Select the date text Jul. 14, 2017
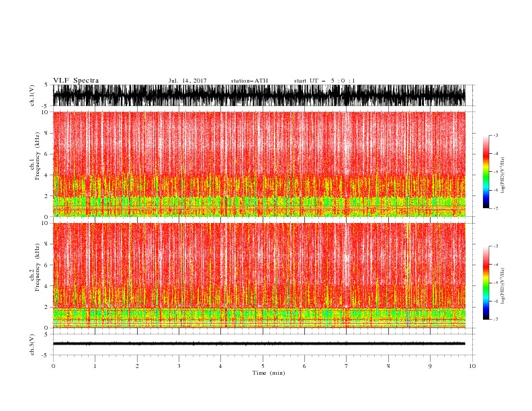 (187, 81)
